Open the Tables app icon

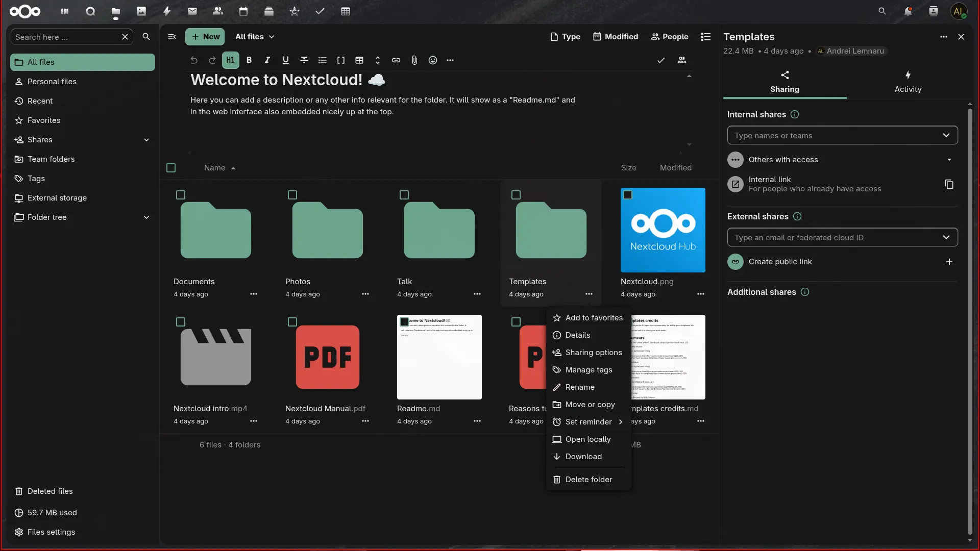[346, 11]
